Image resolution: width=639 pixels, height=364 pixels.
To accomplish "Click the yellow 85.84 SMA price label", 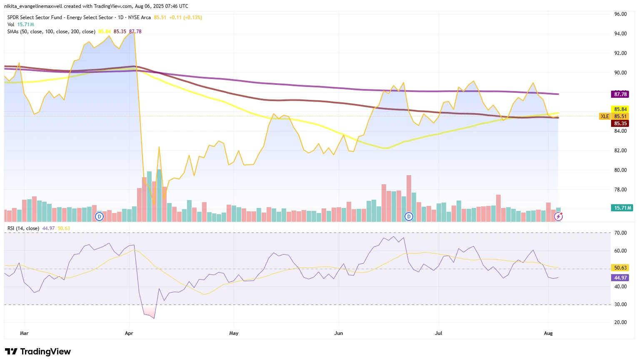I will 620,109.
